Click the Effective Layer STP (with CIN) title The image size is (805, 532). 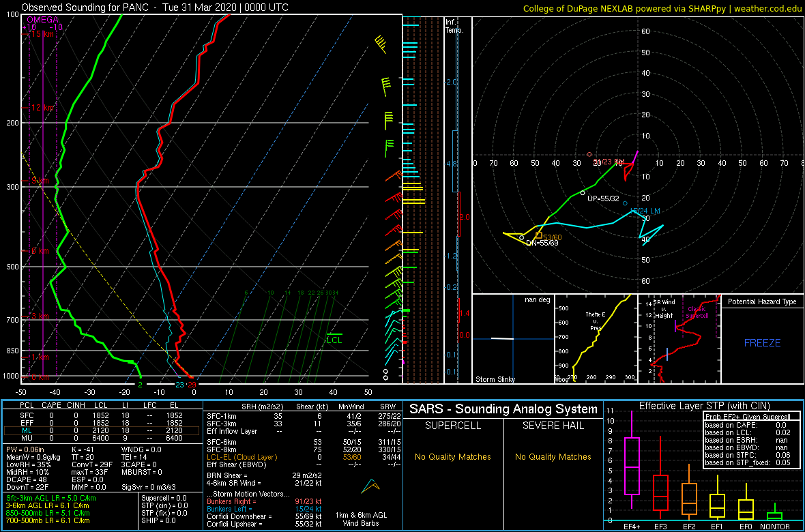point(703,407)
